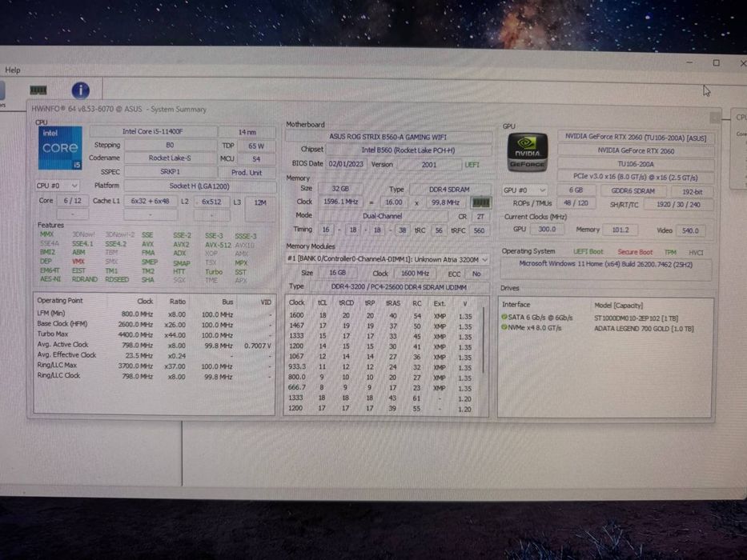
Task: Click the 192-bit bus width field
Action: 692,191
